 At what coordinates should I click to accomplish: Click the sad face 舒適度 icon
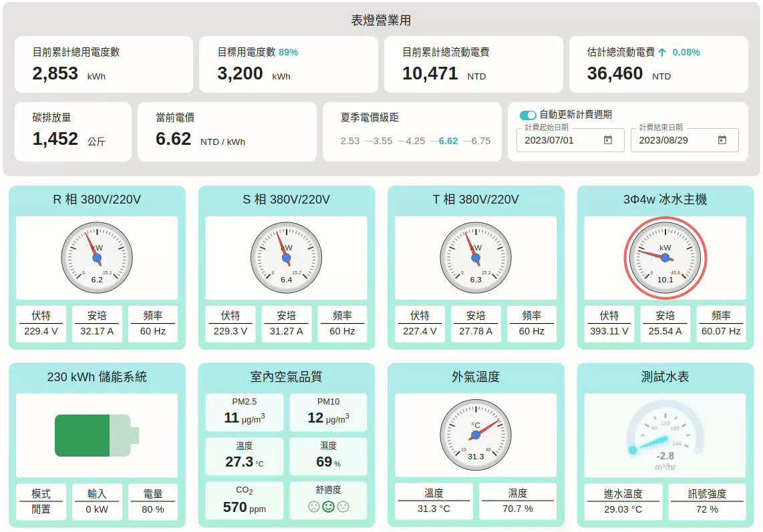coord(314,507)
